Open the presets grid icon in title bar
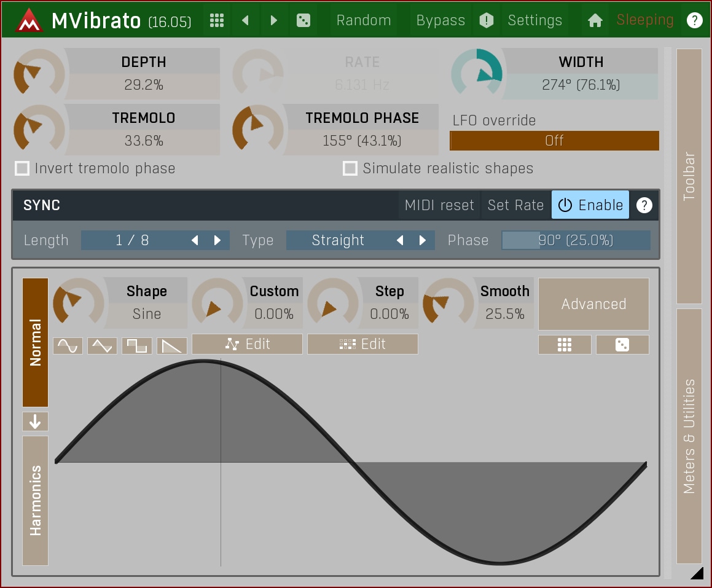 pos(217,20)
